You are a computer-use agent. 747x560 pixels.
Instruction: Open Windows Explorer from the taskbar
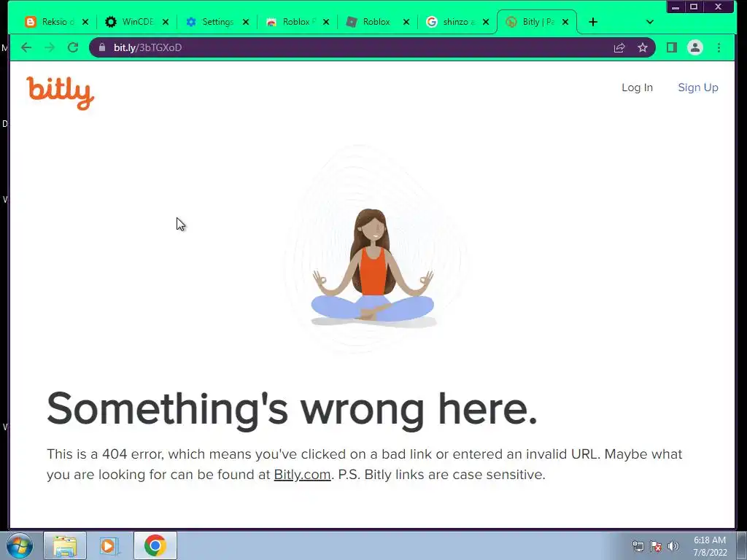65,545
